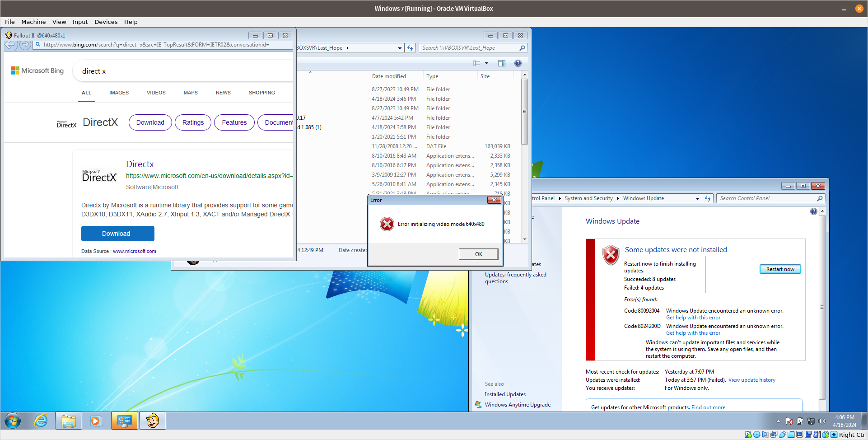Open Control Panel address bar dropdown
868x440 pixels.
click(697, 198)
